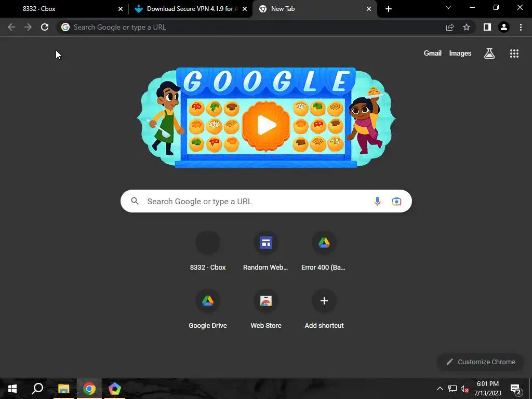The height and width of the screenshot is (399, 532).
Task: Go forward to next page
Action: [x=28, y=27]
